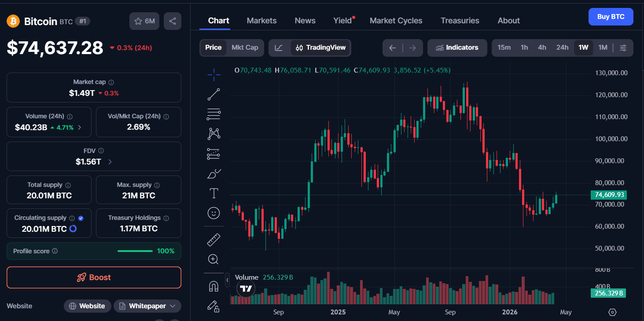Screen dimensions: 644x321
Task: Click the $74,637.28 price text
Action: tap(55, 48)
